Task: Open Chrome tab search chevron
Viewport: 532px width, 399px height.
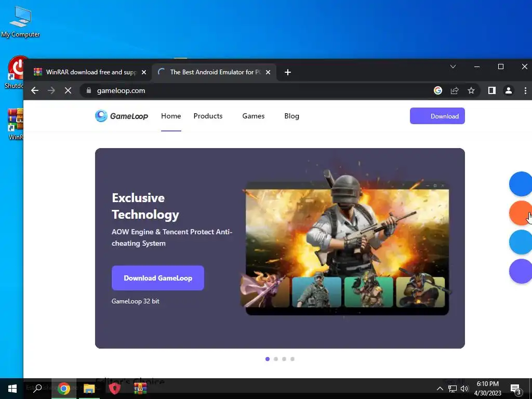Action: pyautogui.click(x=453, y=66)
